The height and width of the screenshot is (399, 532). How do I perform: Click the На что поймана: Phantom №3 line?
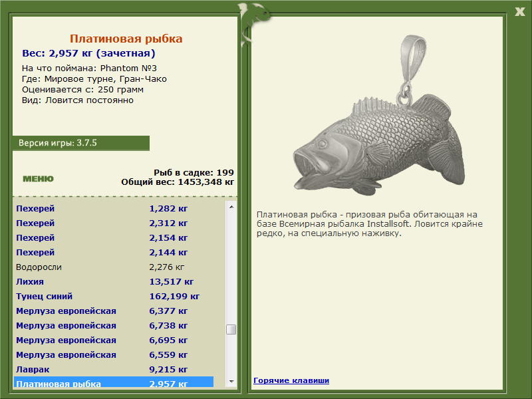tap(89, 68)
